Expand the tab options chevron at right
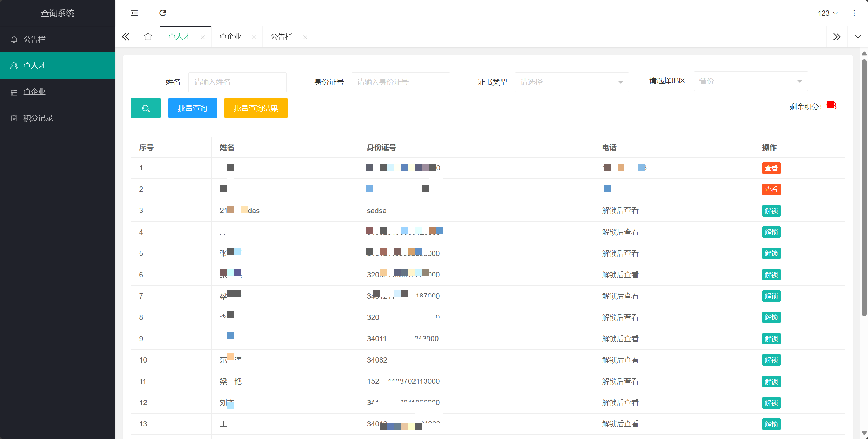868x439 pixels. pos(858,37)
